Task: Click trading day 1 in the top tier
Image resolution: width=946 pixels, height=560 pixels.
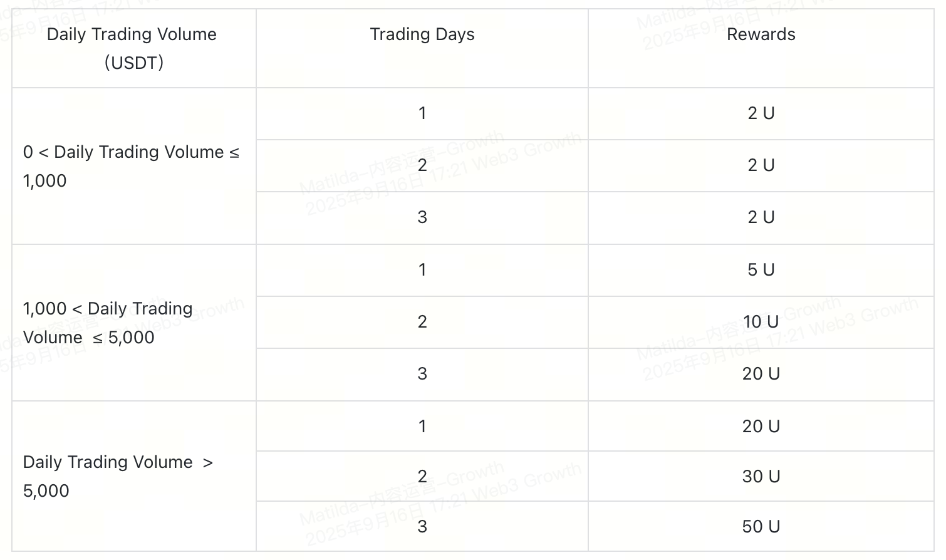Action: [x=422, y=426]
